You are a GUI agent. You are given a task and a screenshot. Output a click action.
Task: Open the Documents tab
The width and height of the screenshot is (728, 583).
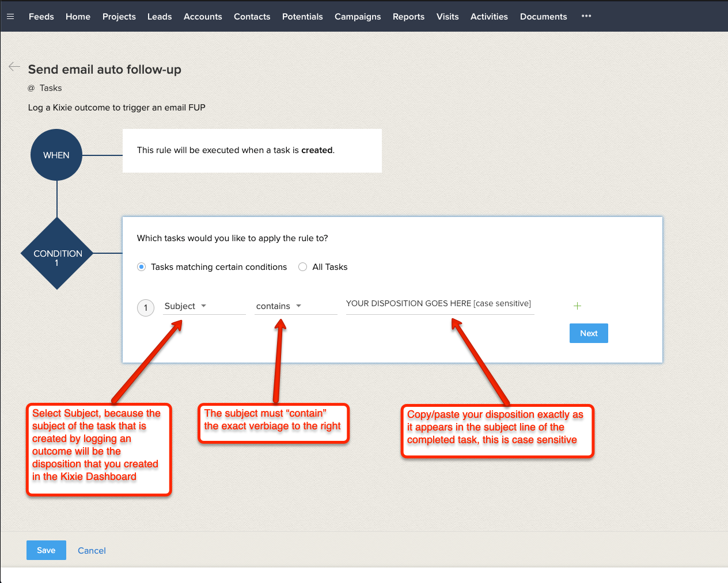point(543,17)
